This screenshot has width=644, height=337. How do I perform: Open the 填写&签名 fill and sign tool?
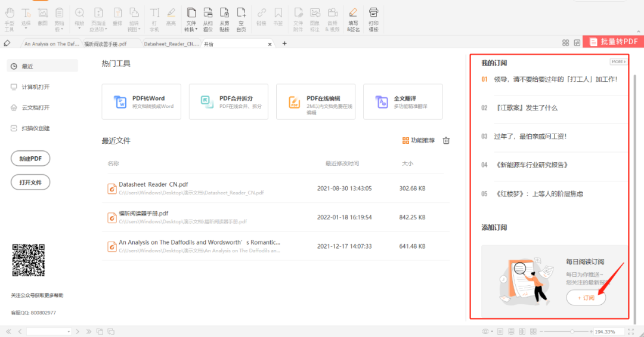[353, 17]
